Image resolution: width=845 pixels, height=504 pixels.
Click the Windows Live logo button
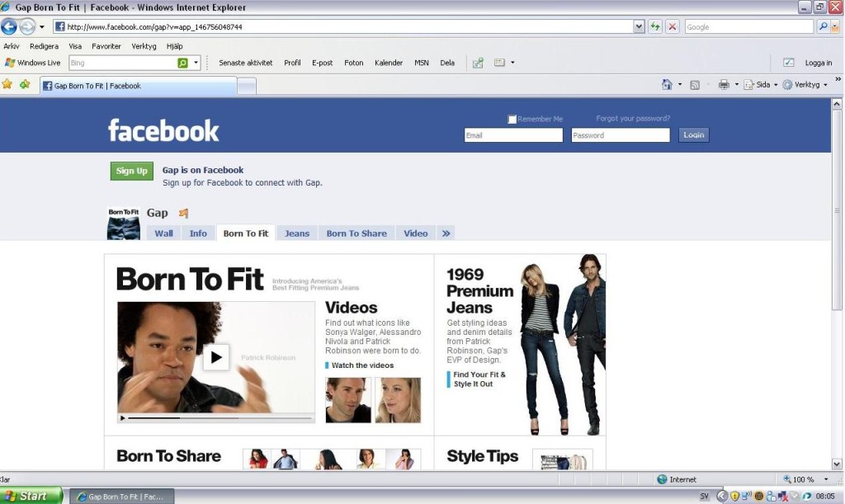pyautogui.click(x=32, y=63)
